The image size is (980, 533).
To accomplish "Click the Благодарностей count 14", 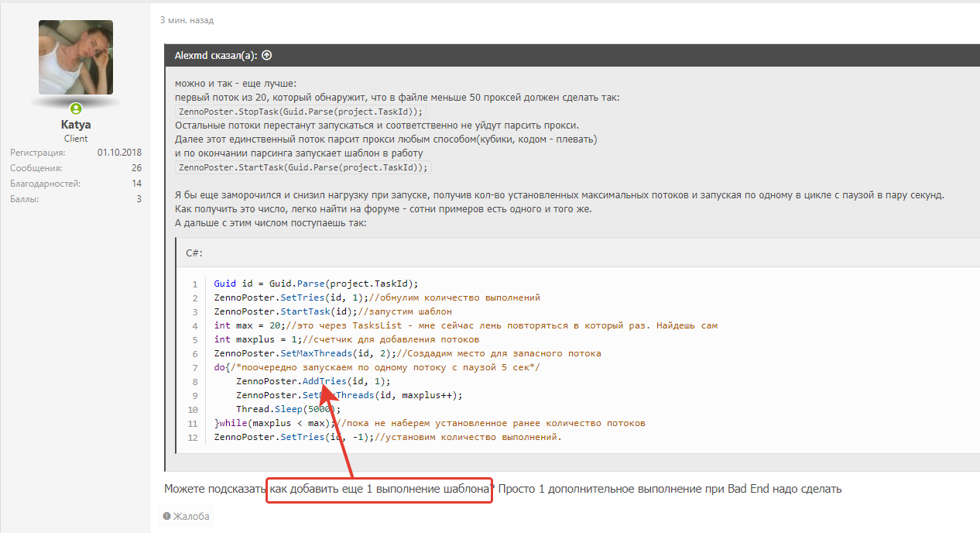I will click(136, 184).
